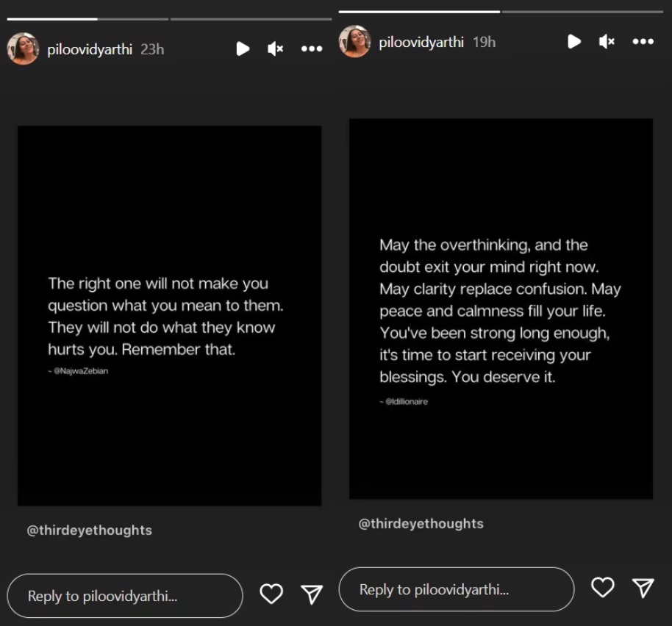Image resolution: width=672 pixels, height=626 pixels.
Task: Visit piloovidyarthi username on the 23h story
Action: pos(90,49)
